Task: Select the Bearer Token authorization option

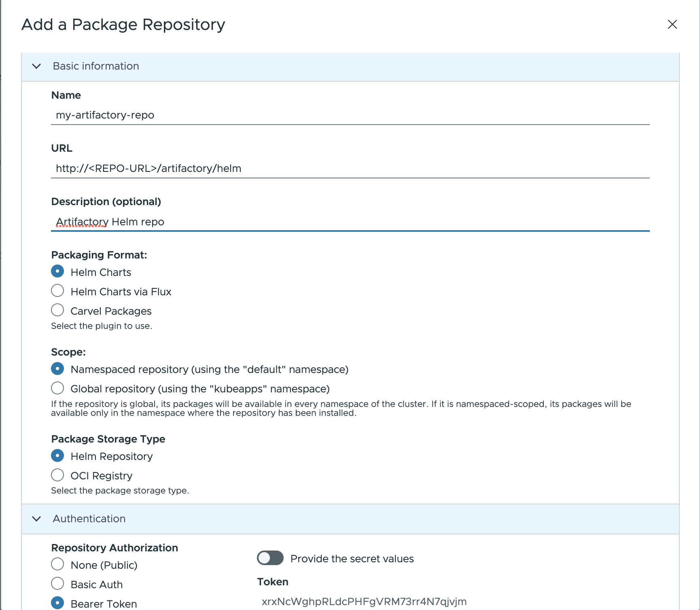Action: point(57,602)
